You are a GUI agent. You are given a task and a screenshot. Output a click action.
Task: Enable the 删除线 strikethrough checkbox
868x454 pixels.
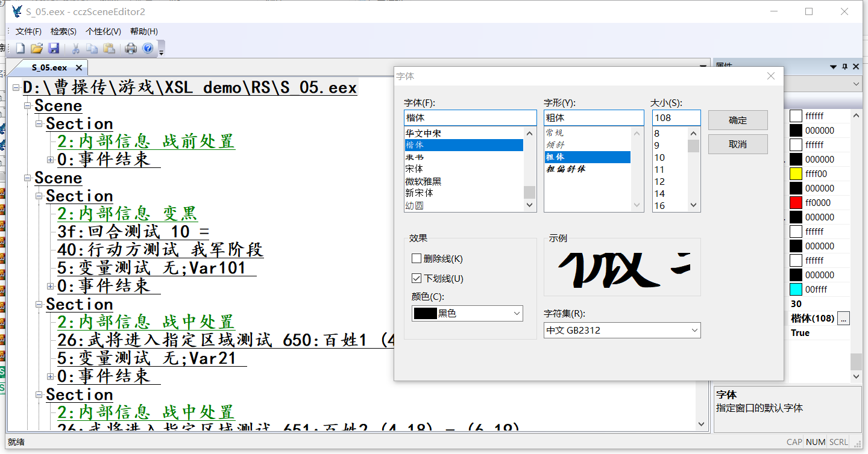(417, 259)
